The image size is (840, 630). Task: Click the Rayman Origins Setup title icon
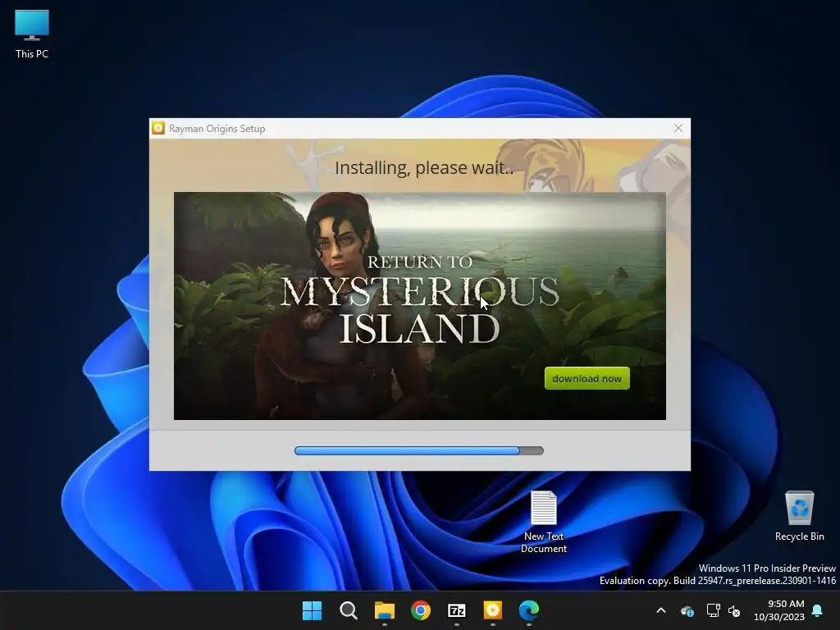click(x=158, y=128)
